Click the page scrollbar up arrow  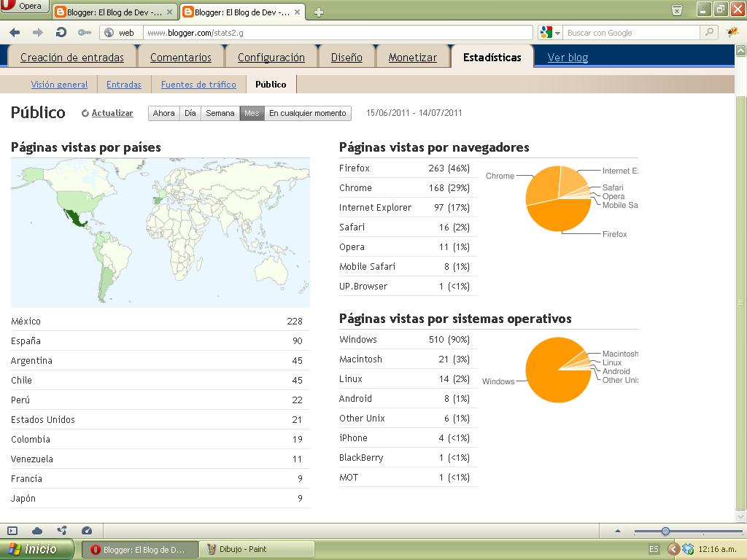point(741,50)
